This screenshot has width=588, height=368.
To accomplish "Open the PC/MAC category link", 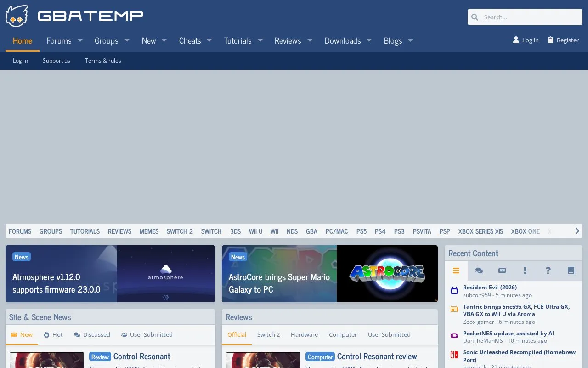I will 337,231.
